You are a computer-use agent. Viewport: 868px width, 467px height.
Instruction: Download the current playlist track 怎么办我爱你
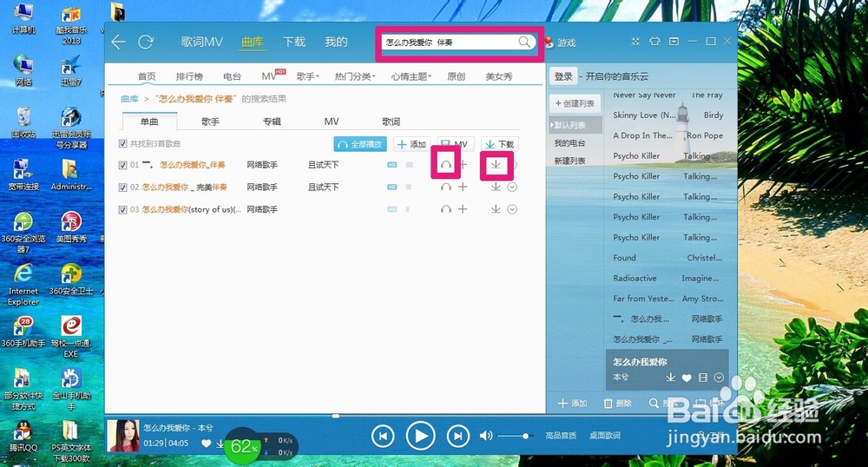670,378
